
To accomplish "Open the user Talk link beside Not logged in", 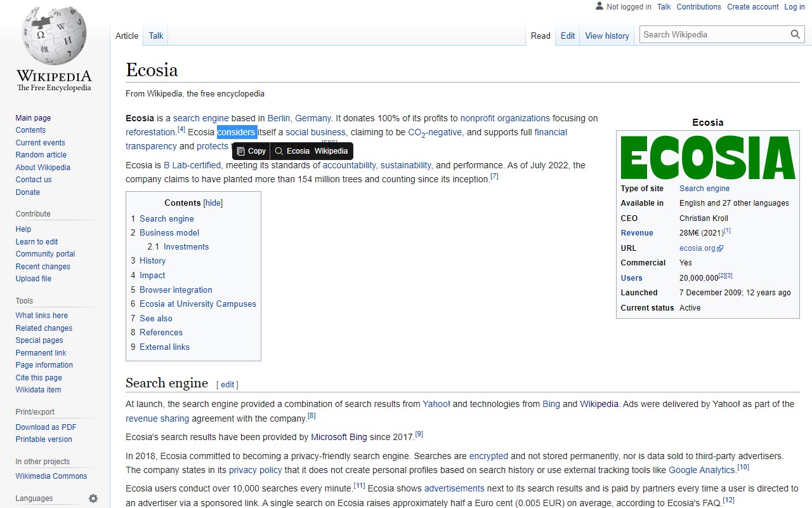I will [x=664, y=7].
